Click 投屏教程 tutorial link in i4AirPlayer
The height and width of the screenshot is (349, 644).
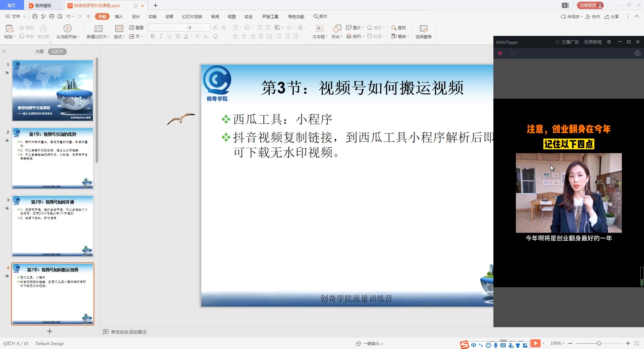[x=593, y=42]
